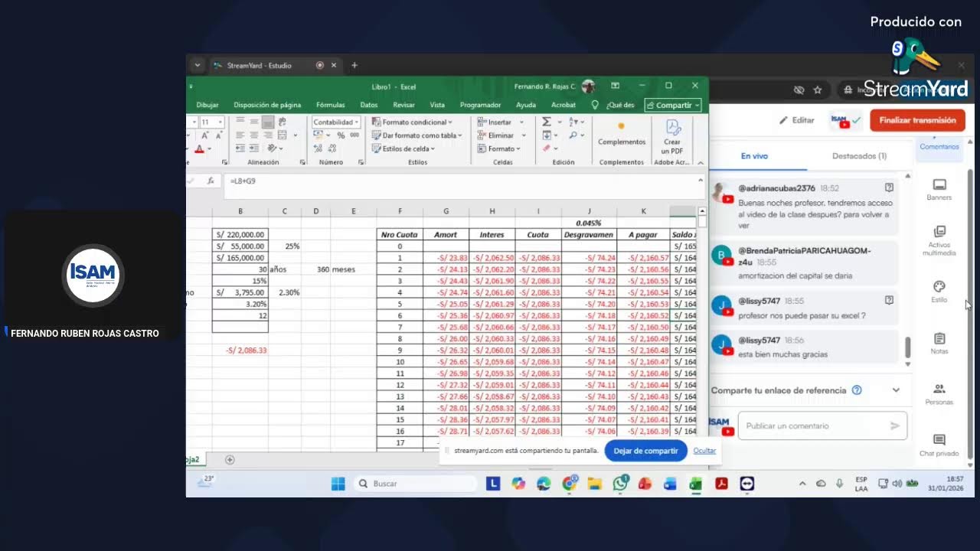Viewport: 980px width, 551px height.
Task: Click the Ocultar link
Action: (x=704, y=451)
